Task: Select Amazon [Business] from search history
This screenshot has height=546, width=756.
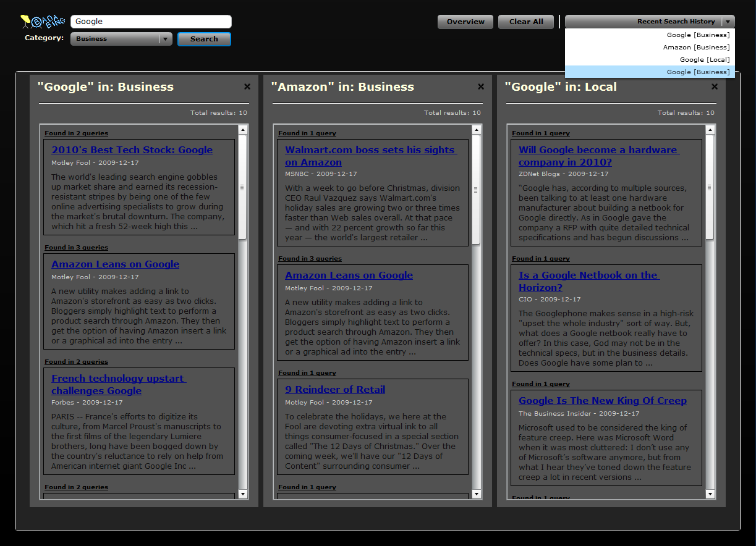Action: click(x=650, y=47)
